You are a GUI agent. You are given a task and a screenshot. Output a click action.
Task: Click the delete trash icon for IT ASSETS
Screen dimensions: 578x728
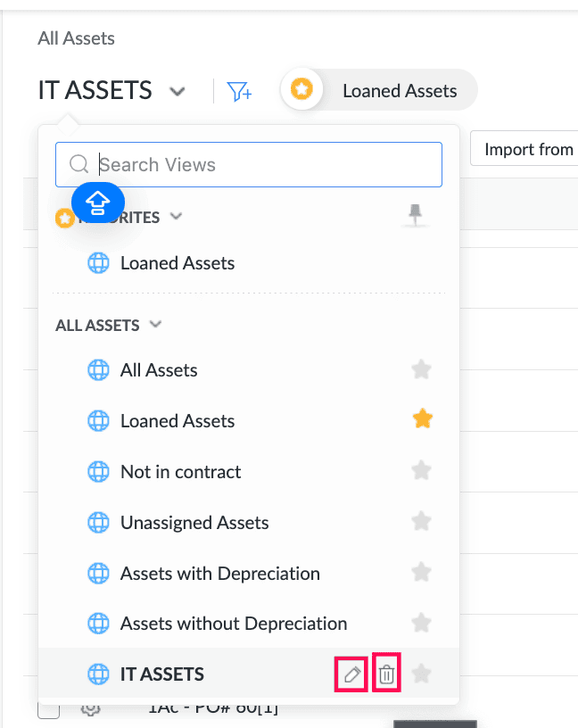pyautogui.click(x=386, y=674)
